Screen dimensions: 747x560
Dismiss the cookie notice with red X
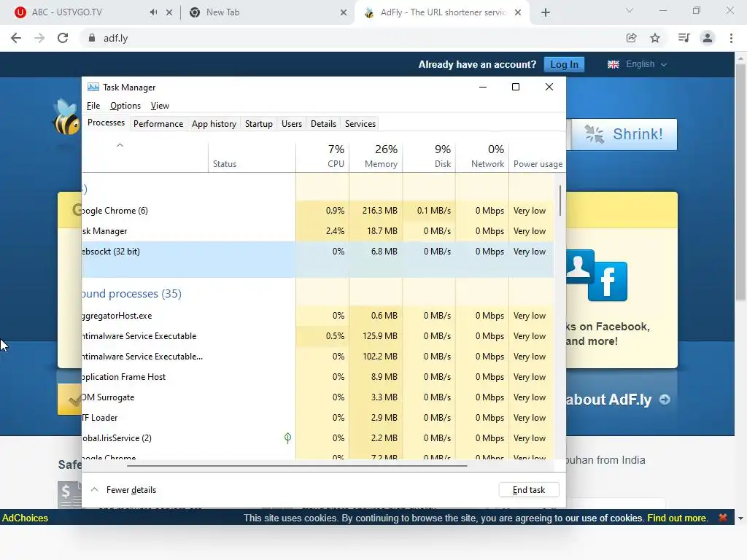click(x=723, y=518)
